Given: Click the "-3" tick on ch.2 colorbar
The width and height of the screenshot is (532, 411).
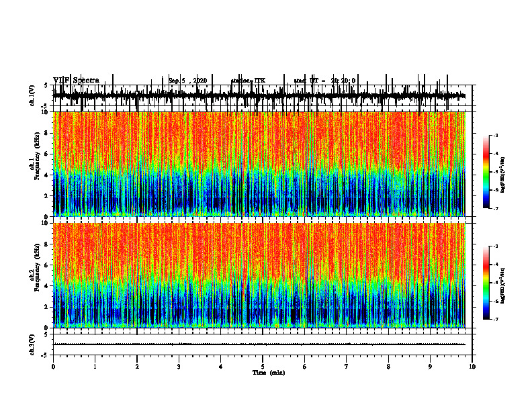Looking at the screenshot, I should [x=496, y=246].
